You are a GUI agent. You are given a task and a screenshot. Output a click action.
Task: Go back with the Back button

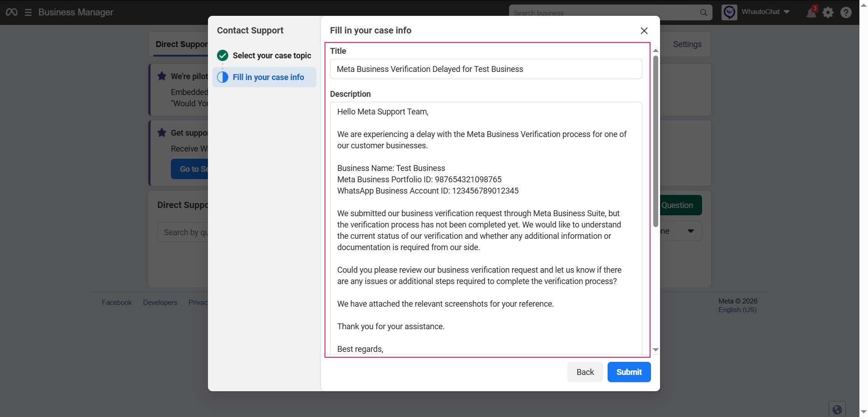[x=585, y=372]
